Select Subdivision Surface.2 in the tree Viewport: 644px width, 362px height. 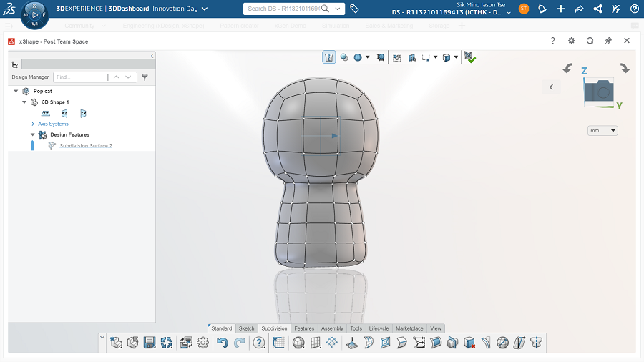pyautogui.click(x=86, y=145)
